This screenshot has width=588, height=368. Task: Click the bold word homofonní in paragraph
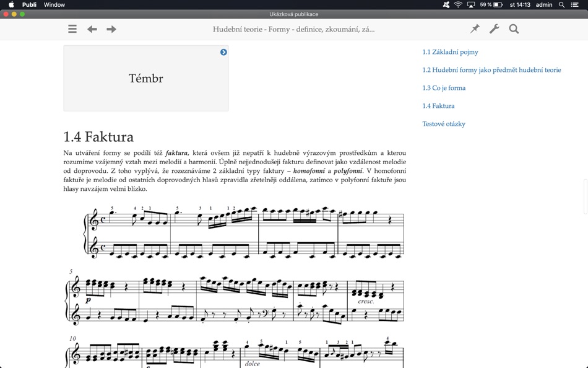309,171
